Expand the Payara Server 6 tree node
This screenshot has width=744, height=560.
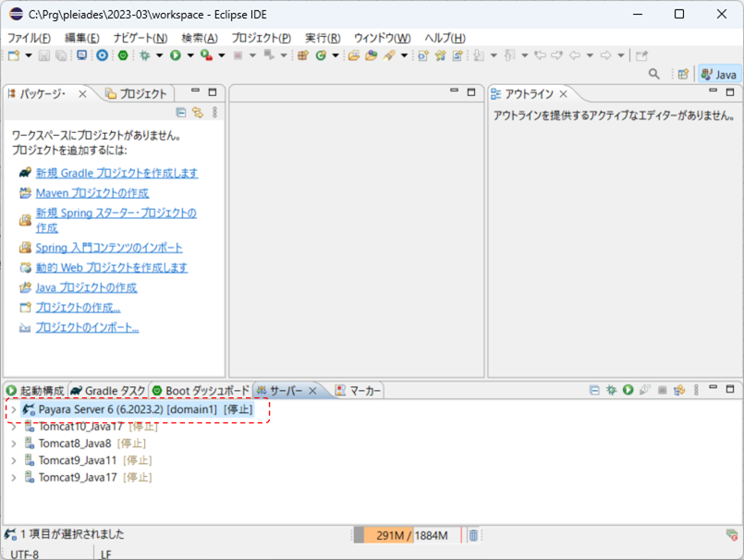click(x=14, y=409)
